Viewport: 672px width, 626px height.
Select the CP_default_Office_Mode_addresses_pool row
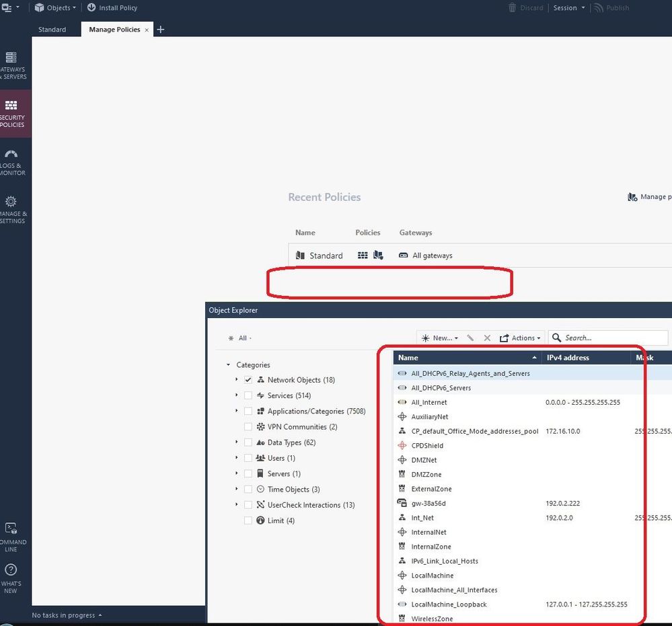[532, 431]
